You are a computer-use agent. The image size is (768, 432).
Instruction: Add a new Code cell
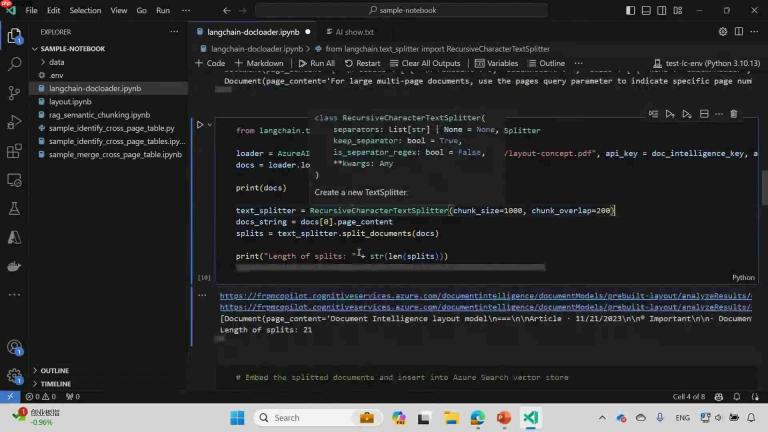point(210,63)
